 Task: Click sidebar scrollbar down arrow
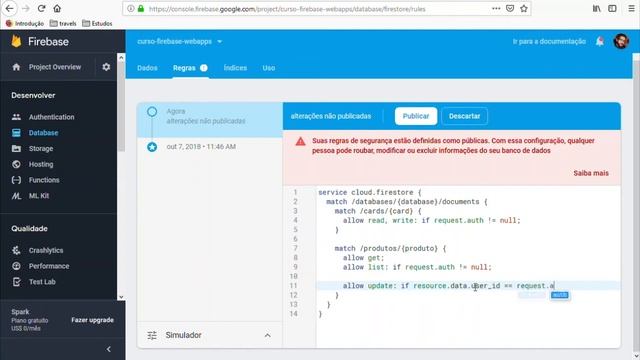click(x=121, y=297)
